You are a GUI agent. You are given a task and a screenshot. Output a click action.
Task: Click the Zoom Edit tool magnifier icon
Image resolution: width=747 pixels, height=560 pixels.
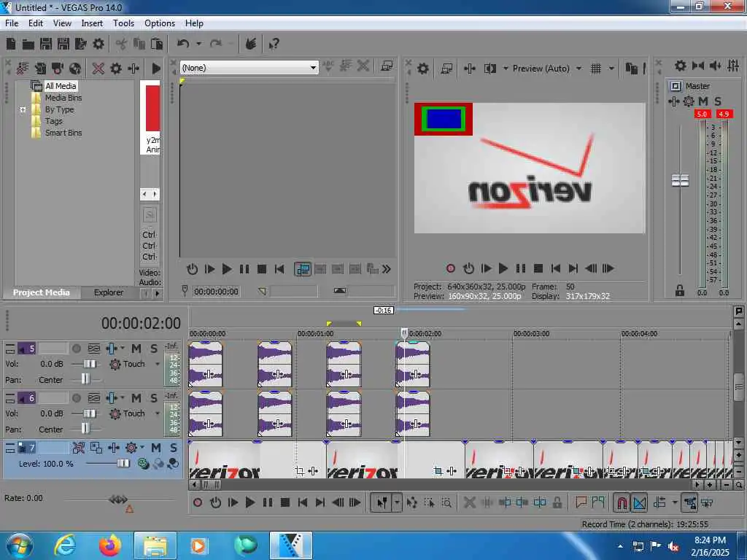pyautogui.click(x=447, y=502)
